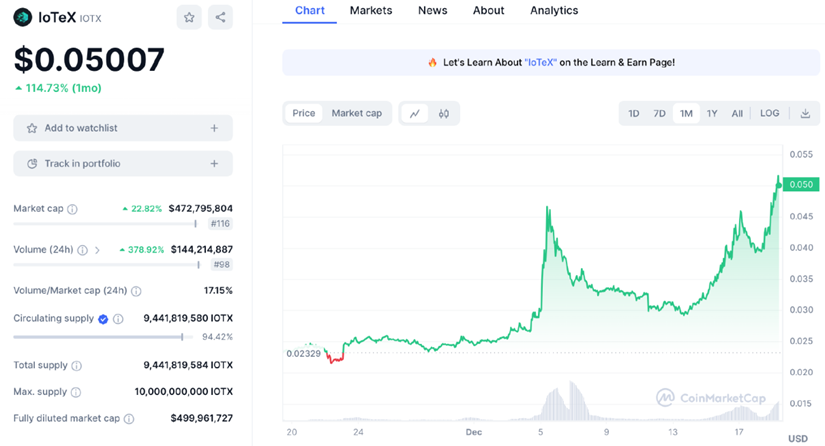
Task: Select the 7D time range
Action: [x=659, y=114]
